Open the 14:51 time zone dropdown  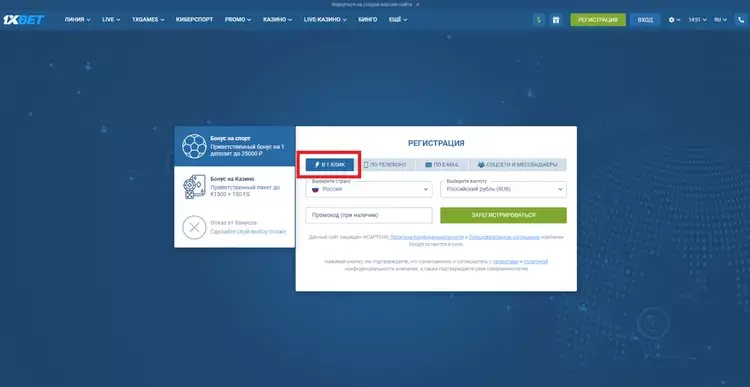[697, 20]
